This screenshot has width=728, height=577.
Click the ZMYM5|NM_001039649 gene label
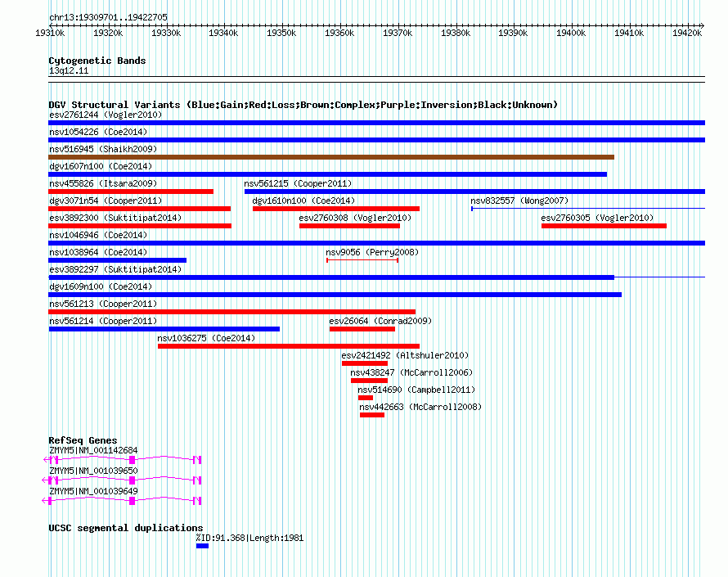93,491
